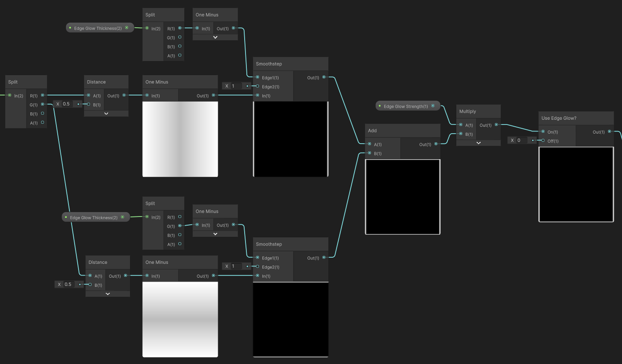Click the A(1) input port on the upper Distance node
Viewport: 622px width, 364px height.
click(x=88, y=95)
